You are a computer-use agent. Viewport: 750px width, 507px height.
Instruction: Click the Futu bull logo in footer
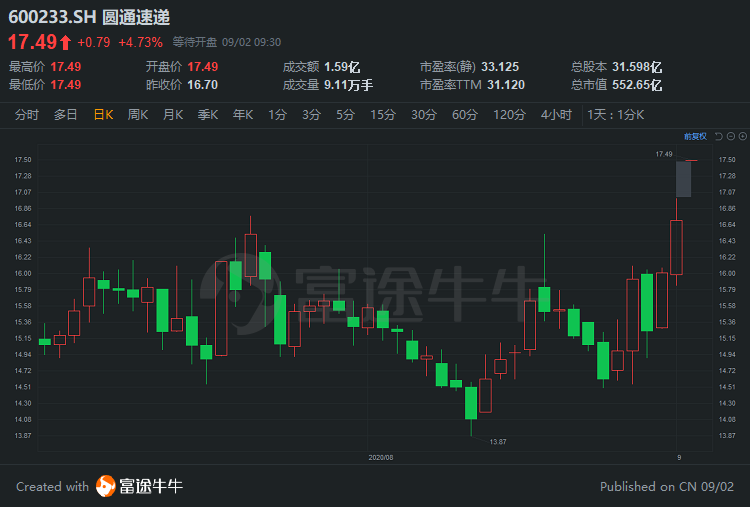point(105,486)
